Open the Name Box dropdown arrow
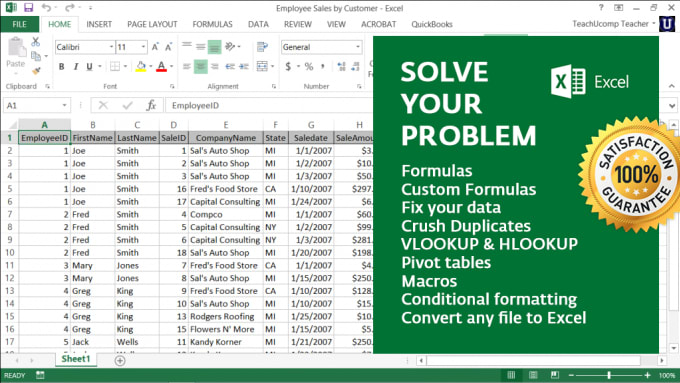Screen dimensions: 680x383 pos(64,105)
